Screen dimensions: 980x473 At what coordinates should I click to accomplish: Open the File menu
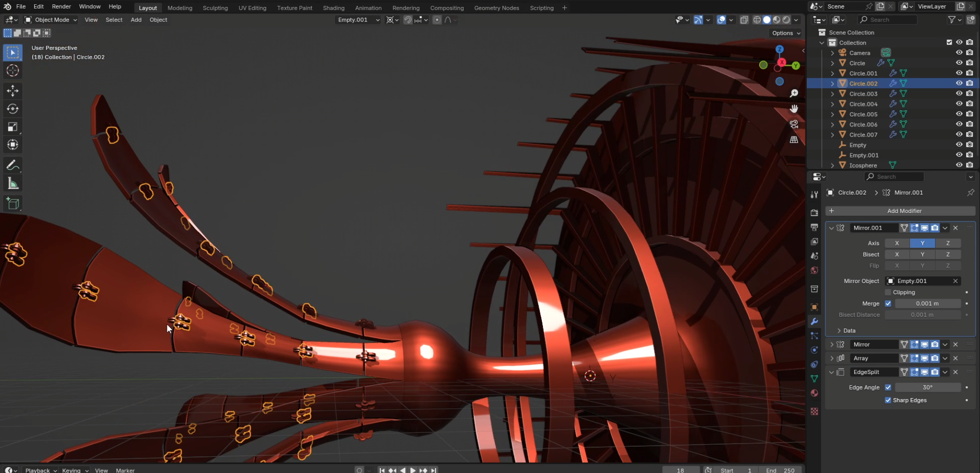click(x=21, y=6)
